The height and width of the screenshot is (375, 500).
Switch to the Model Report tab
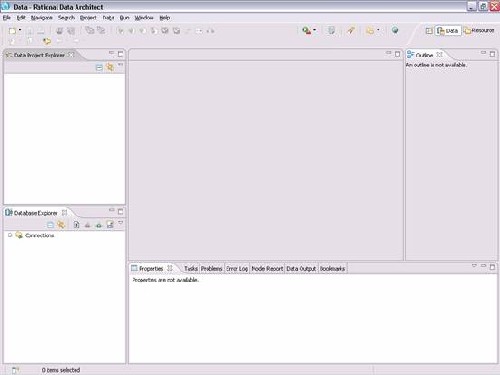267,269
